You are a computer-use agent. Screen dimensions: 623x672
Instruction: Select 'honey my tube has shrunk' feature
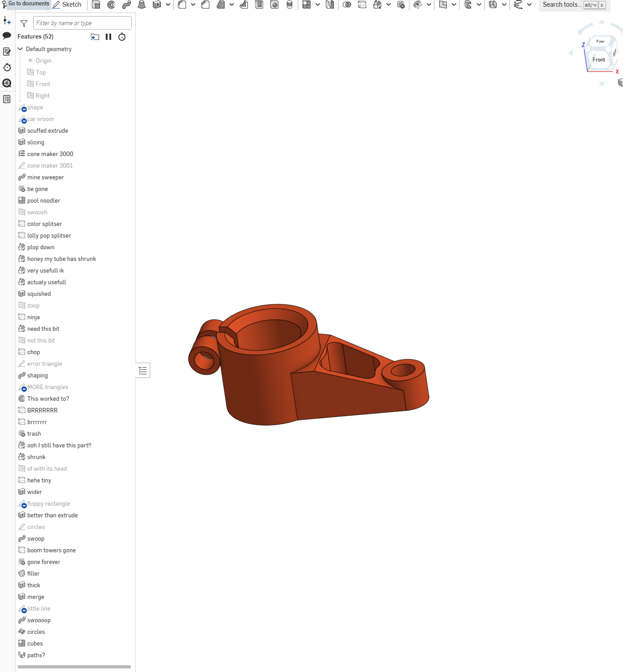click(61, 259)
